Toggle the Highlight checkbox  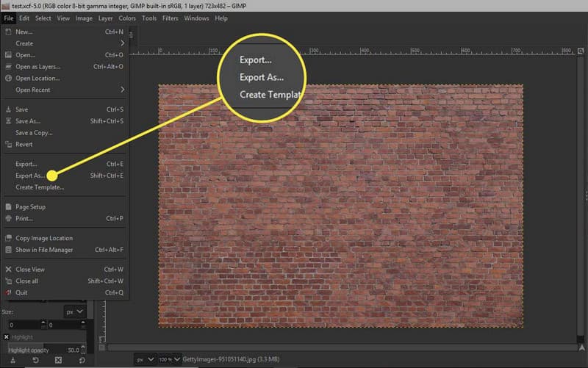pos(7,337)
